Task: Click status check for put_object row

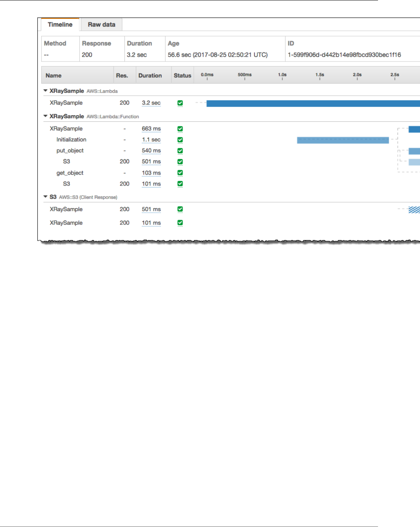Action: pyautogui.click(x=180, y=151)
